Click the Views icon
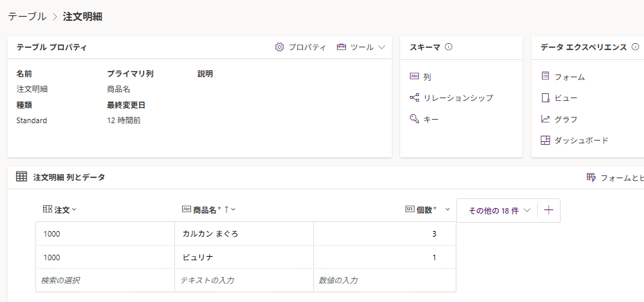The height and width of the screenshot is (302, 644). 545,98
